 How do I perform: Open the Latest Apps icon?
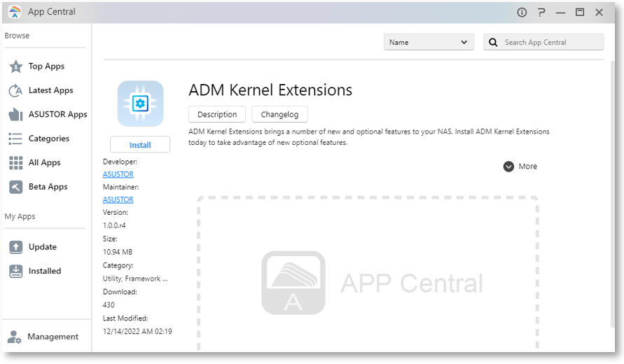(x=16, y=91)
